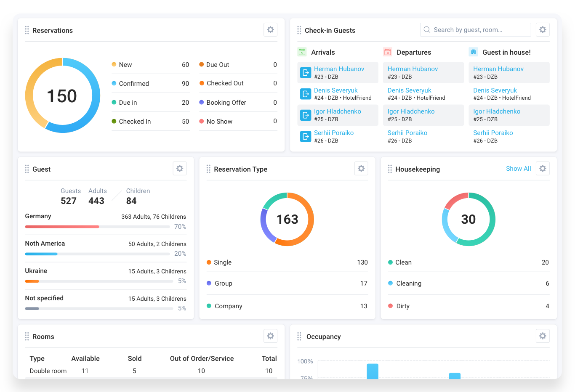Open the Housekeeping settings gear
Screen dimensions: 575x392
543,168
